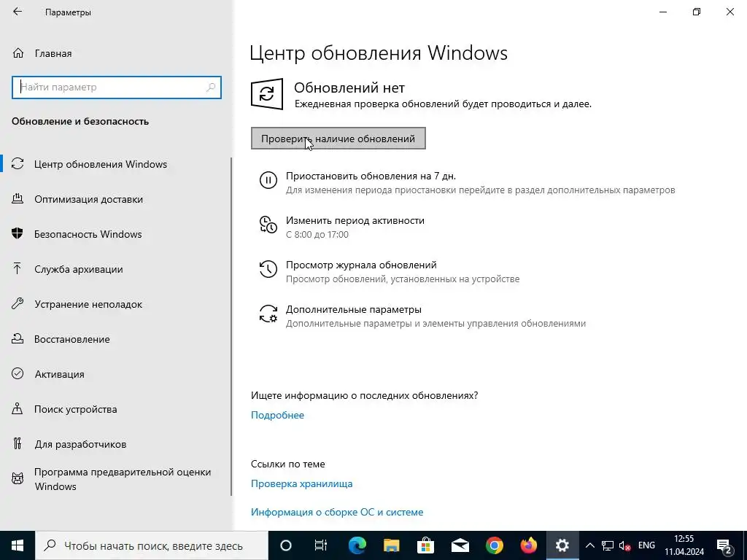Click the clock icon for период активности
The height and width of the screenshot is (560, 747).
tap(268, 225)
